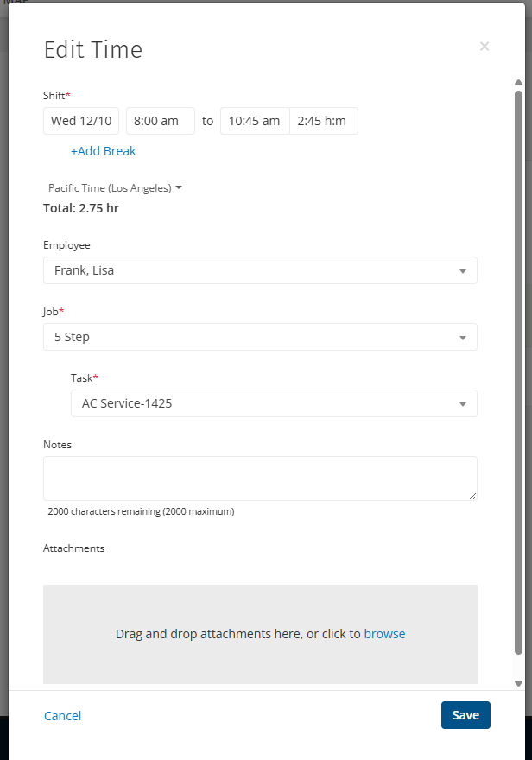The width and height of the screenshot is (532, 760).
Task: Expand the Employee dropdown showing Frank, Lisa
Action: pos(260,270)
